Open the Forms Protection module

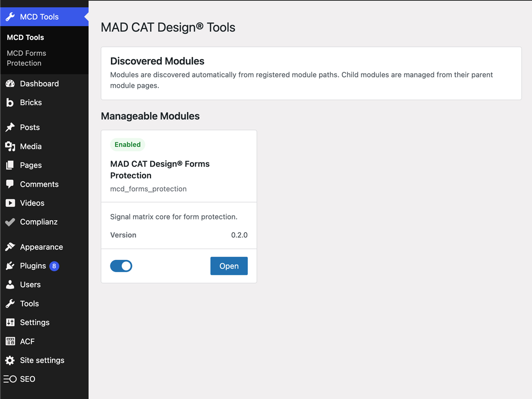[229, 266]
